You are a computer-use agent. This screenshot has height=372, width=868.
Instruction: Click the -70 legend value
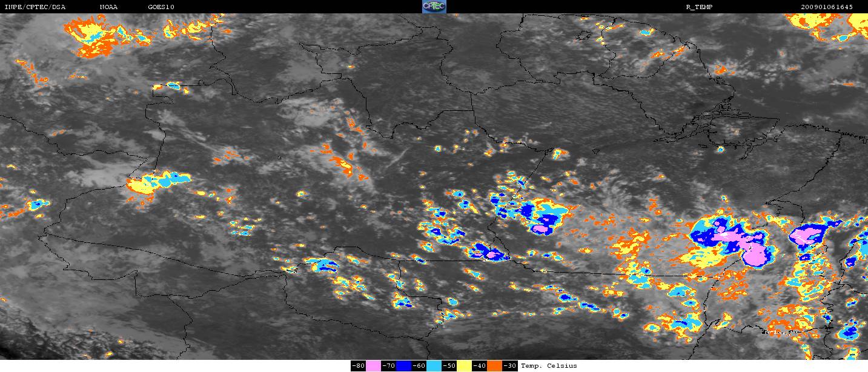[x=388, y=366]
